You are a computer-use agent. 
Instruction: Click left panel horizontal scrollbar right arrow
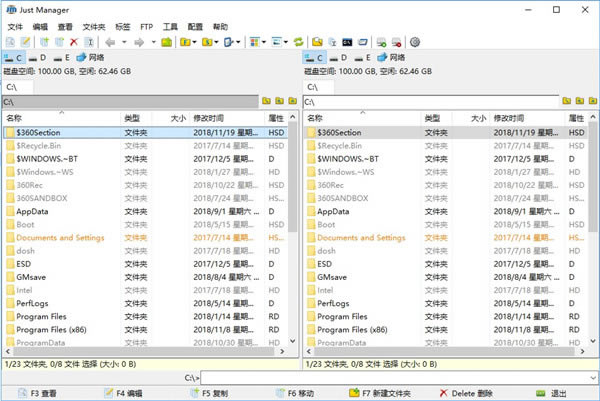click(x=282, y=351)
